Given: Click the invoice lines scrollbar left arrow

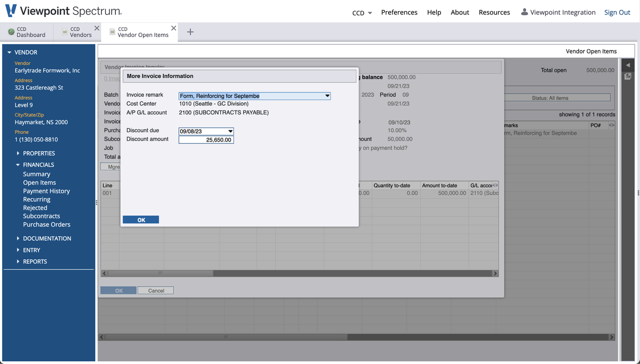Looking at the screenshot, I should click(105, 273).
